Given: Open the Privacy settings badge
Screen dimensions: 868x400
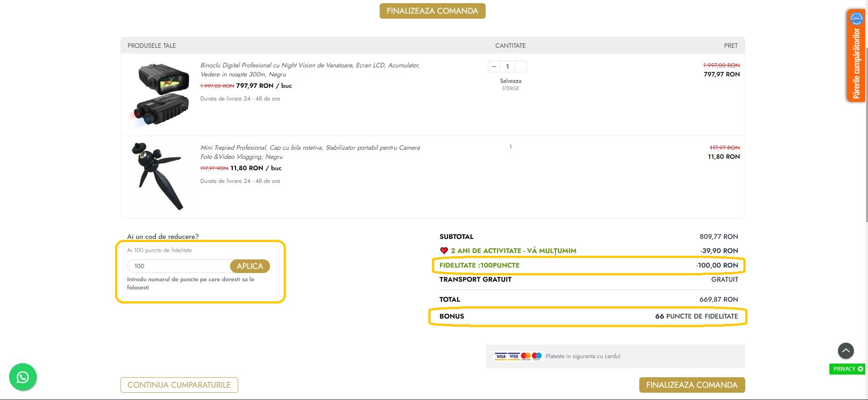Looking at the screenshot, I should pos(848,369).
